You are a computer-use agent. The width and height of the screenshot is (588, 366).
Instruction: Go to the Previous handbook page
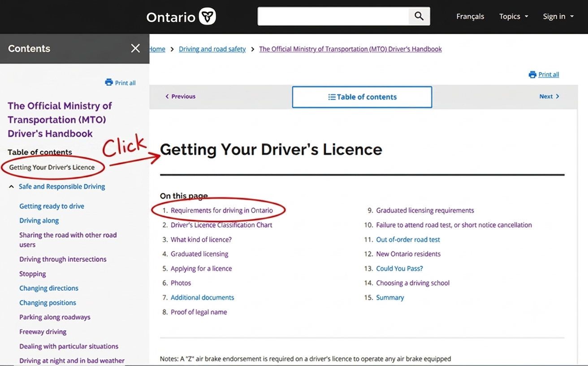pyautogui.click(x=180, y=96)
